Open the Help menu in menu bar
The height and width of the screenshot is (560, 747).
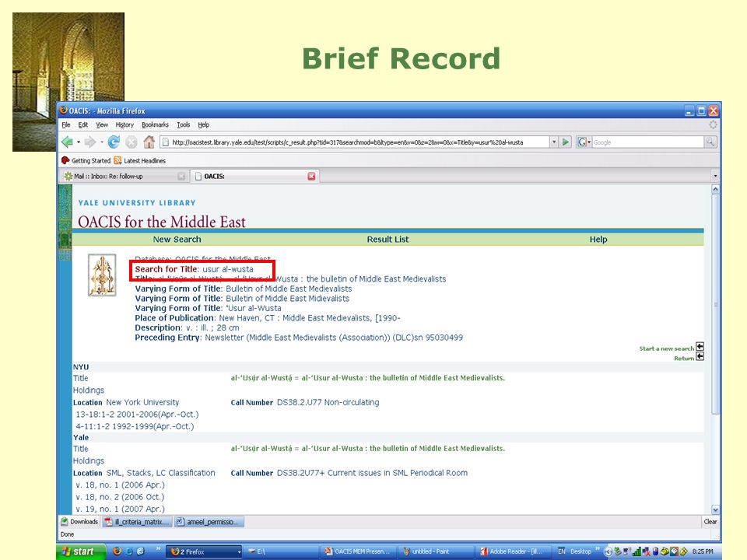click(x=203, y=124)
